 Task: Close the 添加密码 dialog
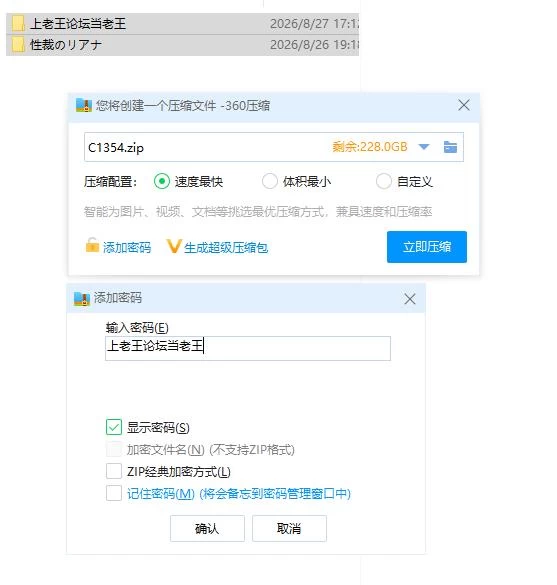[410, 299]
